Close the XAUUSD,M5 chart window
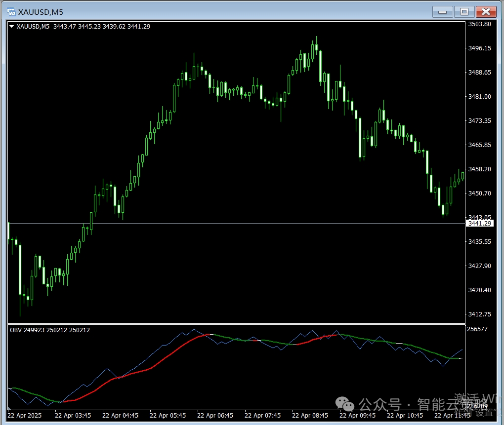The height and width of the screenshot is (425, 504). pos(486,12)
